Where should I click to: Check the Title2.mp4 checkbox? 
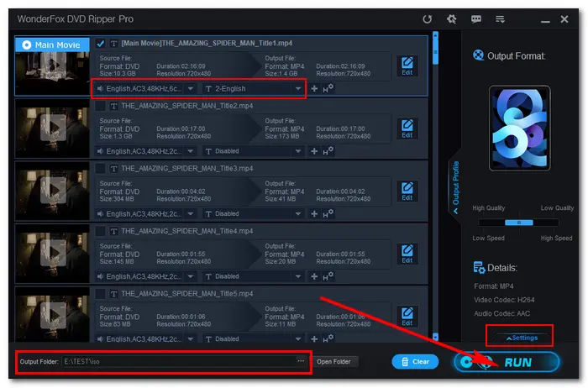click(x=100, y=106)
